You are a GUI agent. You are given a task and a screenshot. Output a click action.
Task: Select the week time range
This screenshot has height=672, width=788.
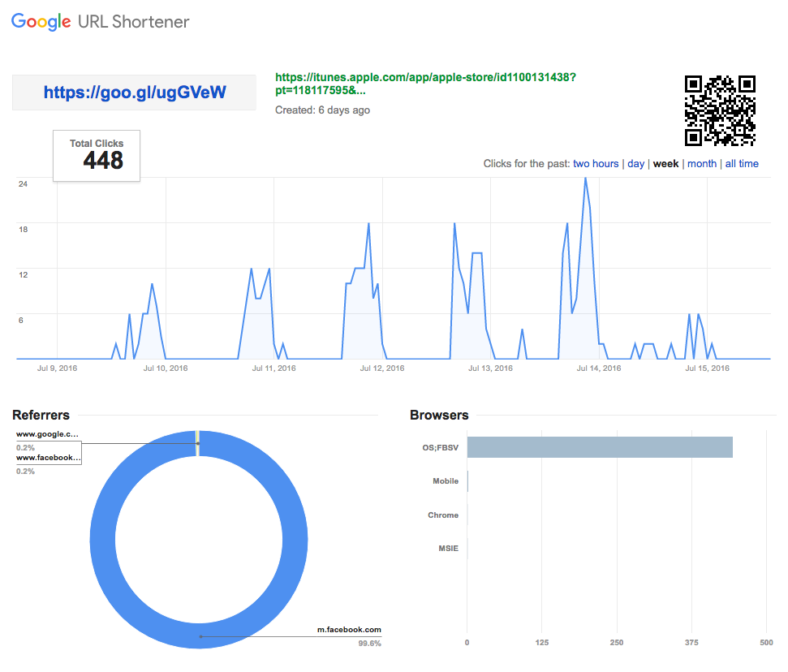665,163
